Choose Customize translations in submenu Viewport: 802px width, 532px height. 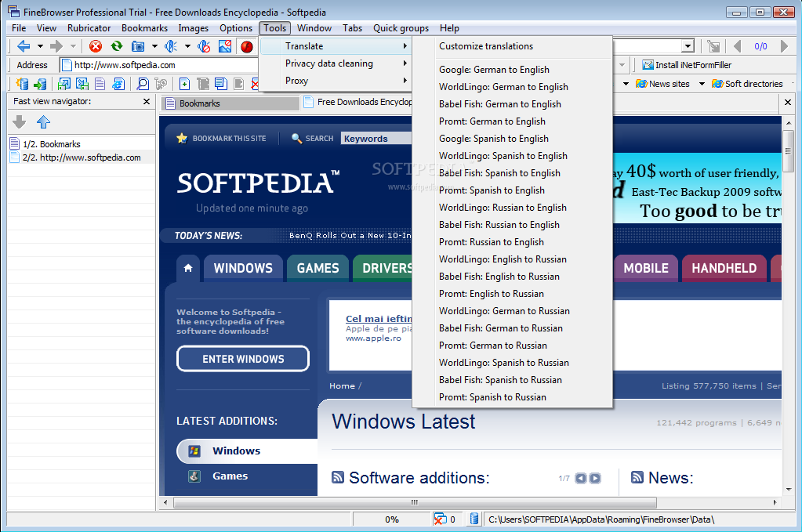point(512,46)
